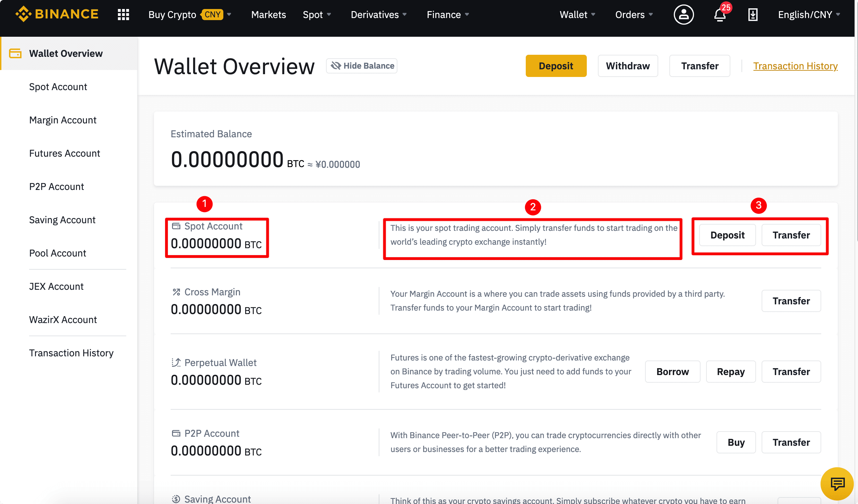Select P2P Account in sidebar
Screen dimensions: 858x504
[57, 186]
